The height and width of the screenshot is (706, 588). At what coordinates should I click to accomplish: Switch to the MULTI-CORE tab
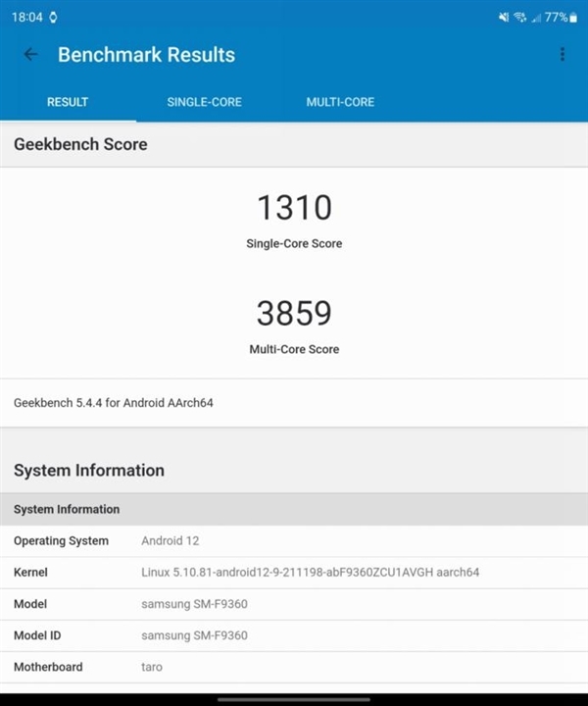[340, 102]
